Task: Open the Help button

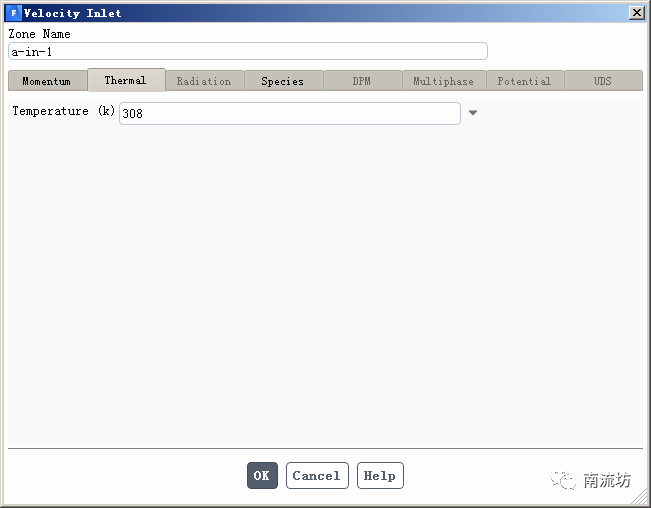Action: pyautogui.click(x=380, y=476)
